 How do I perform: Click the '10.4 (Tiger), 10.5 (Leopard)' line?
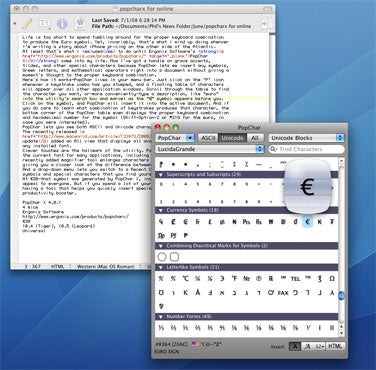pyautogui.click(x=58, y=226)
